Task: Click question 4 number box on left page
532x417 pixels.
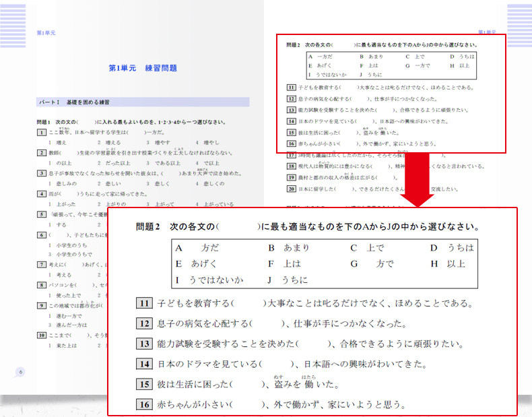Action: click(41, 194)
